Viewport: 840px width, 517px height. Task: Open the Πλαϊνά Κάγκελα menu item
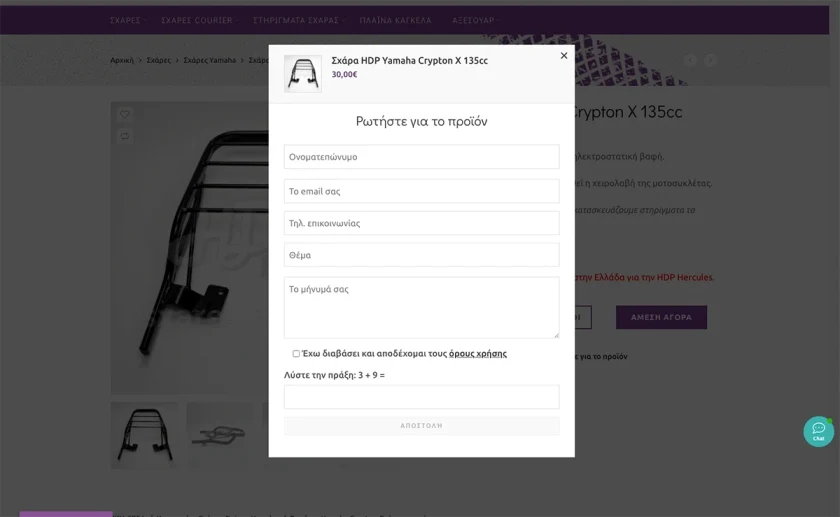click(395, 20)
